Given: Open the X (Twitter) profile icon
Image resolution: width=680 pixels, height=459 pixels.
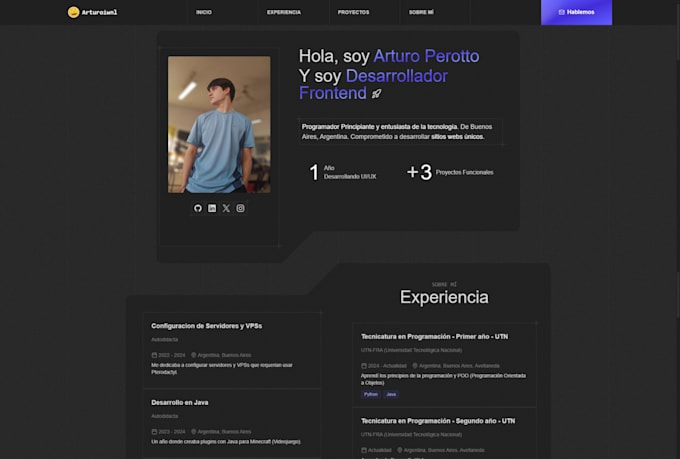Looking at the screenshot, I should pyautogui.click(x=226, y=209).
